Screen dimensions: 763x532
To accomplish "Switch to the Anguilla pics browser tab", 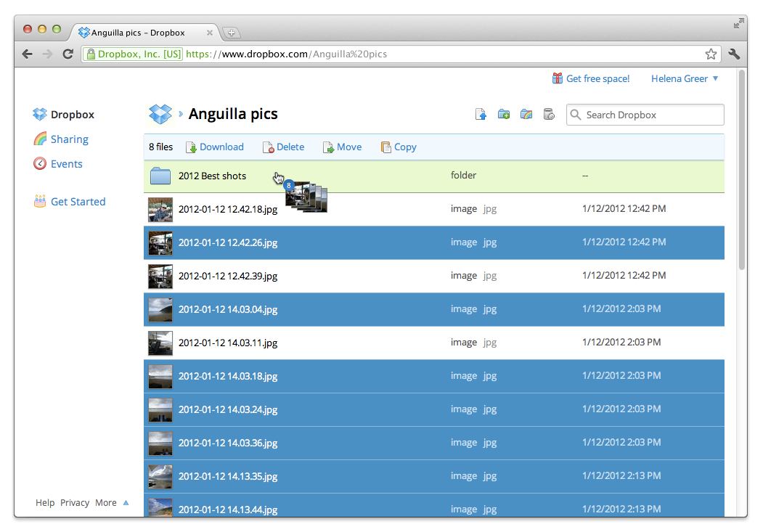I will 138,33.
